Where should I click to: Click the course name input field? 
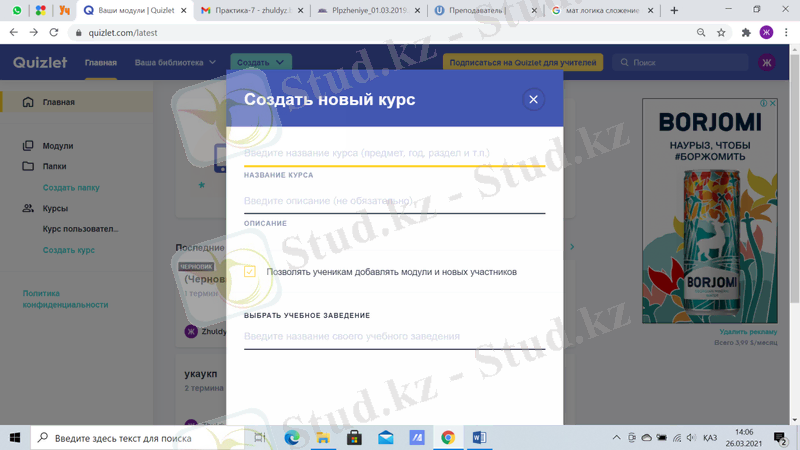pyautogui.click(x=394, y=153)
